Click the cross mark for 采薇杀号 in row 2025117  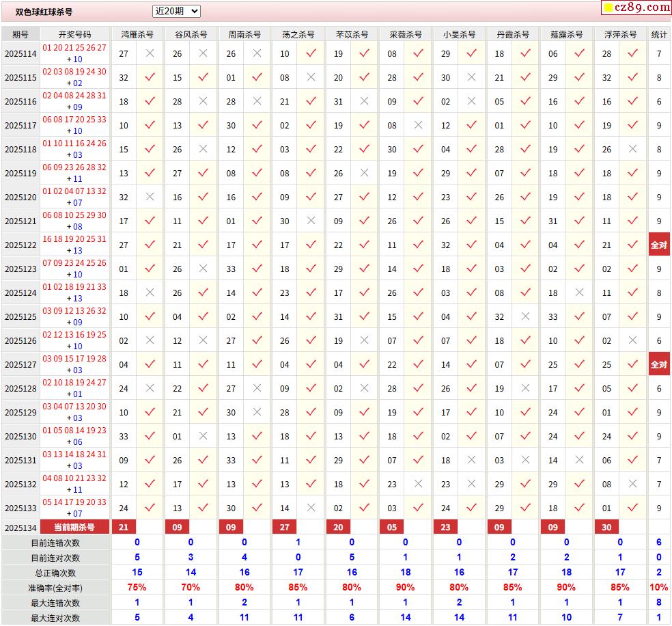pos(418,125)
